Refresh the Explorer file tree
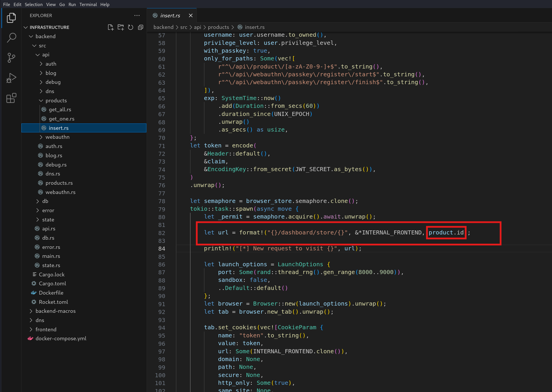The width and height of the screenshot is (552, 392). pyautogui.click(x=130, y=27)
